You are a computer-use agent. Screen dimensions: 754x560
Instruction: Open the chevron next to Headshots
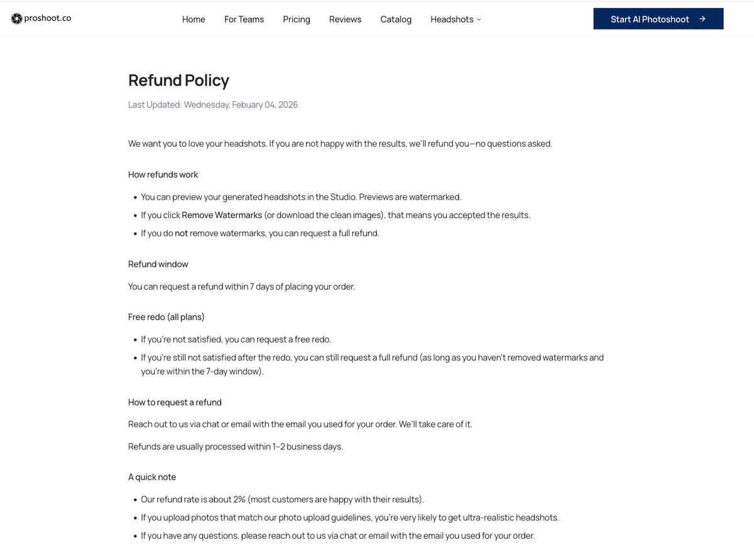click(478, 20)
